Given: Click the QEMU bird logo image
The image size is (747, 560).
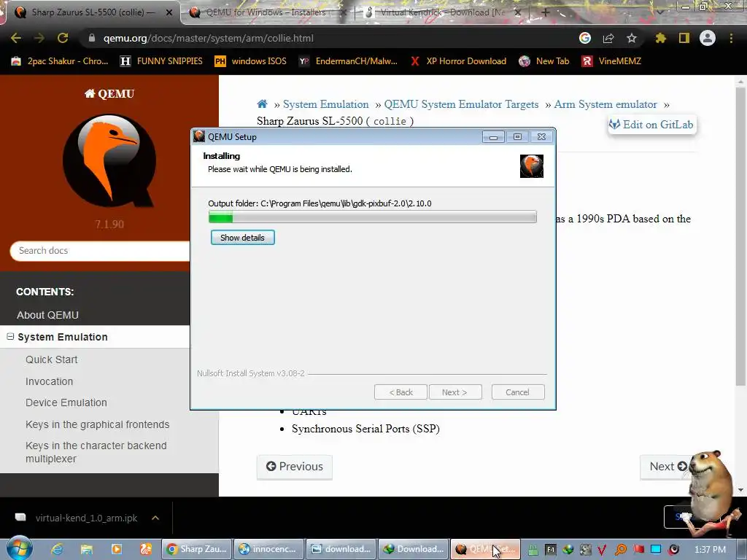Looking at the screenshot, I should coord(109,160).
